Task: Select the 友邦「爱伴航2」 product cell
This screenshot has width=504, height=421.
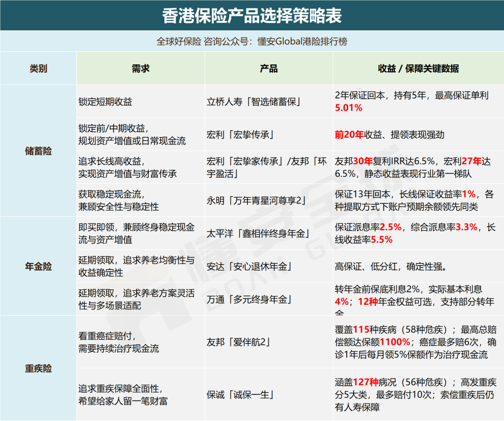Action: (x=239, y=342)
